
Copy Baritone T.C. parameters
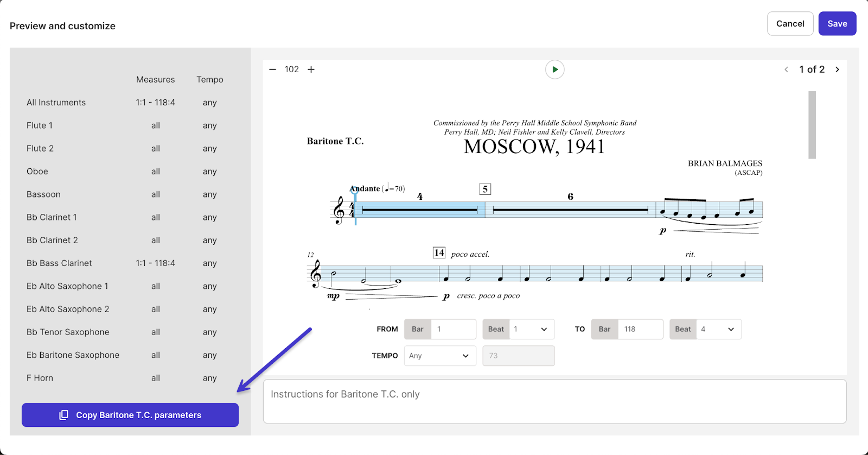pyautogui.click(x=130, y=415)
